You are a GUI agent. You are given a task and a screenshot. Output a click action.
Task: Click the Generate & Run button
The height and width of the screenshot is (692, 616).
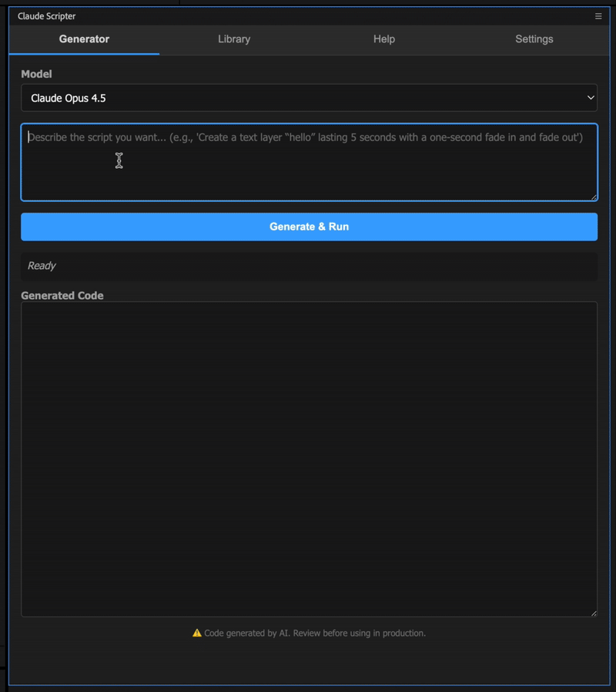tap(309, 227)
